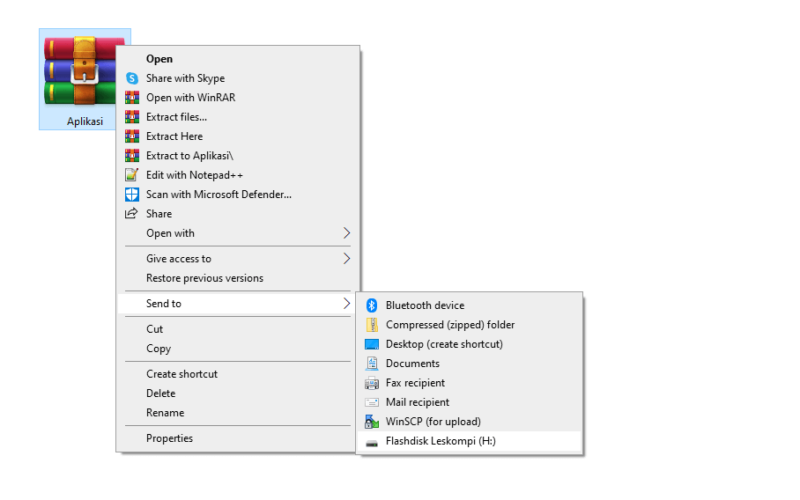Screen dimensions: 800x500
Task: Click the Bluetooth device icon
Action: pos(372,305)
